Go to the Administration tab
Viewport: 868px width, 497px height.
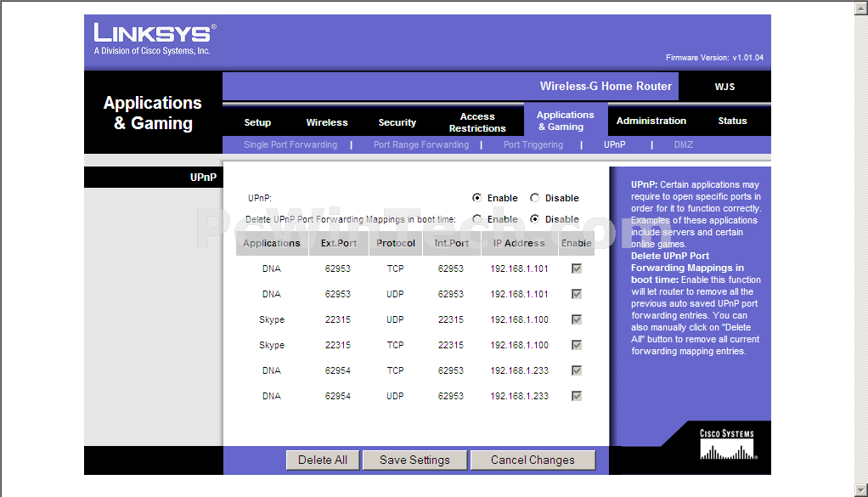click(x=651, y=121)
